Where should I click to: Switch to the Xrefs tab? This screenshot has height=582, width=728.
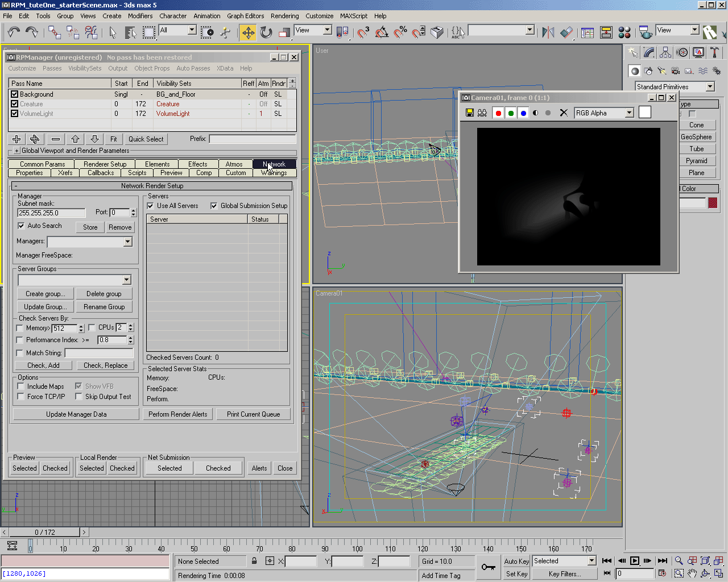(x=65, y=173)
